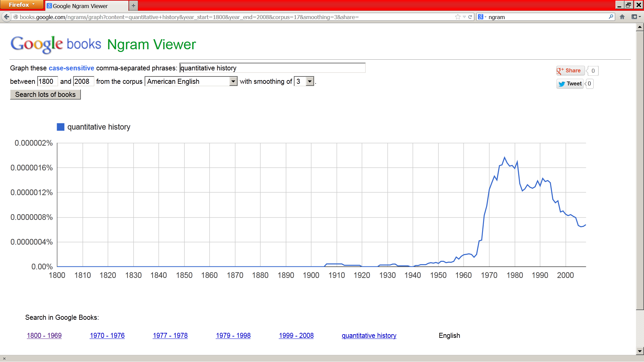Click the Share count bubble

[x=593, y=71]
